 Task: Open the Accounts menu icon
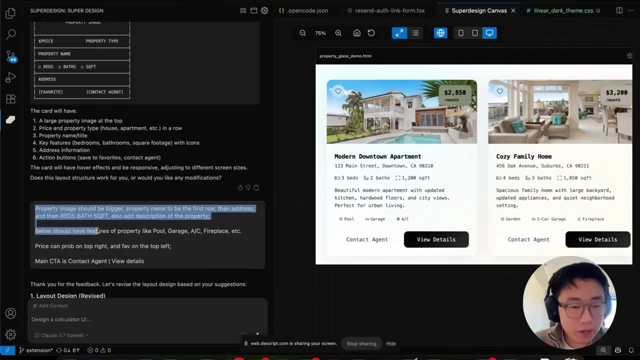point(11,313)
